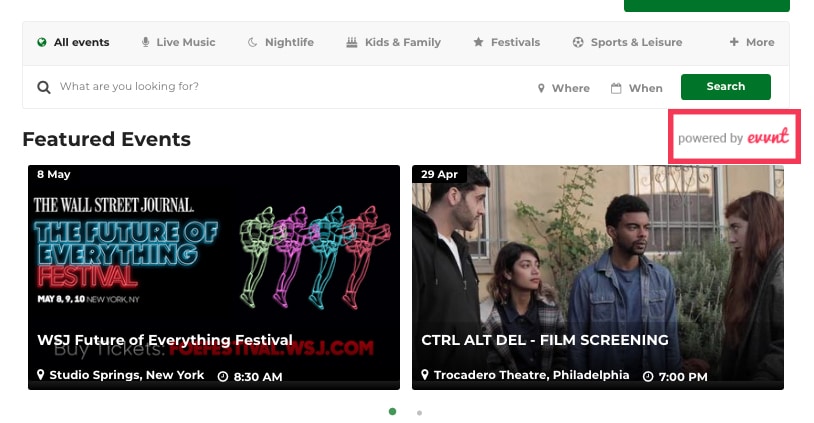This screenshot has width=814, height=423.
Task: Click the ball icon for Sports & Leisure
Action: click(x=578, y=43)
